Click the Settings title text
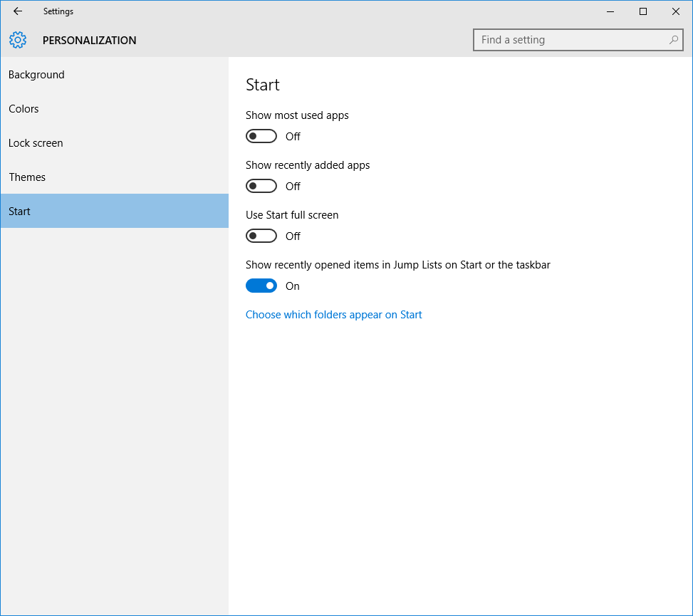This screenshot has height=616, width=693. click(x=58, y=11)
